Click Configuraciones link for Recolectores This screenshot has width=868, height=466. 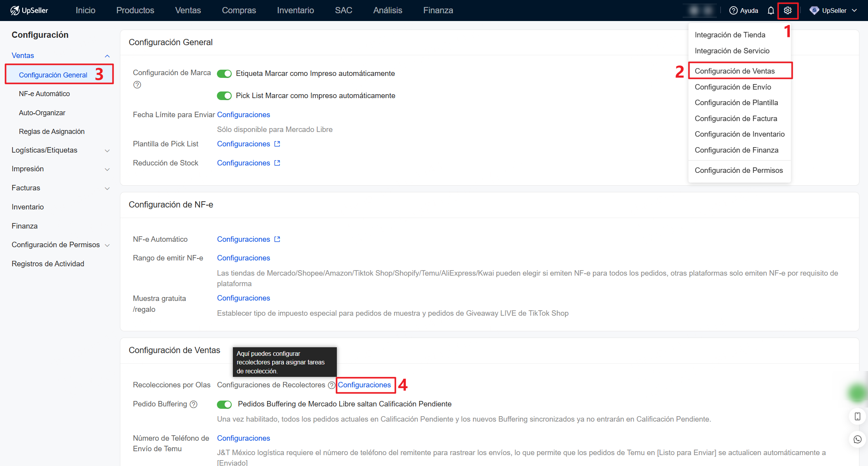tap(364, 385)
